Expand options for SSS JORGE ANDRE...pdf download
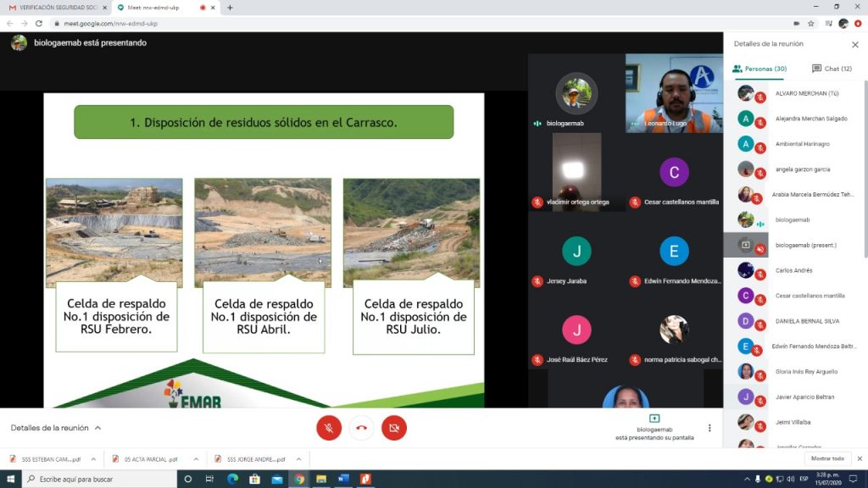Screen dimensions: 868x488 pyautogui.click(x=299, y=459)
